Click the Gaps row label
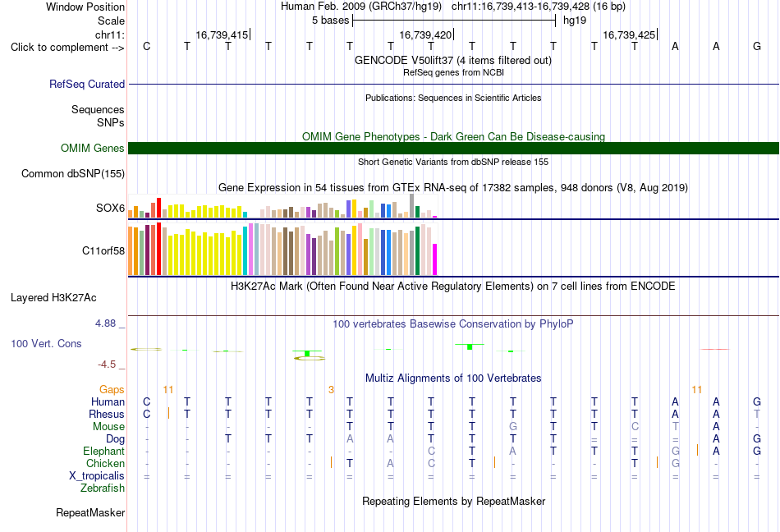Image resolution: width=780 pixels, height=532 pixels. click(112, 389)
